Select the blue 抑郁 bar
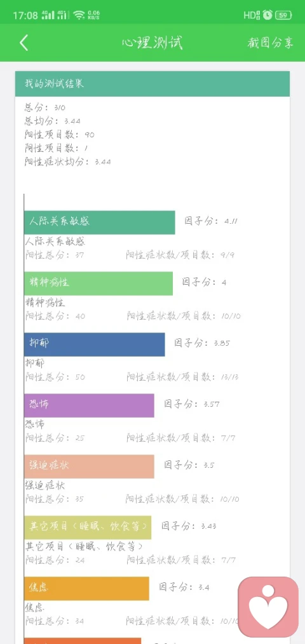Image resolution: width=305 pixels, height=644 pixels. (95, 344)
